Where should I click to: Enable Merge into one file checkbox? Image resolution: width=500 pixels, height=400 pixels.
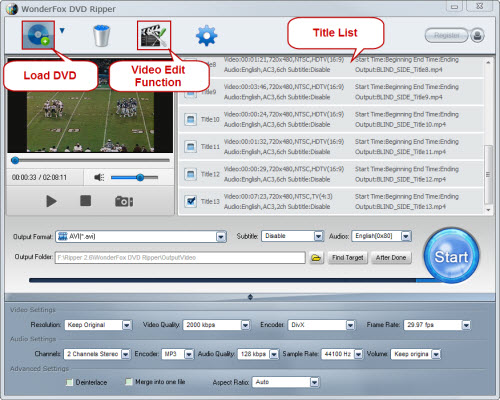click(129, 382)
